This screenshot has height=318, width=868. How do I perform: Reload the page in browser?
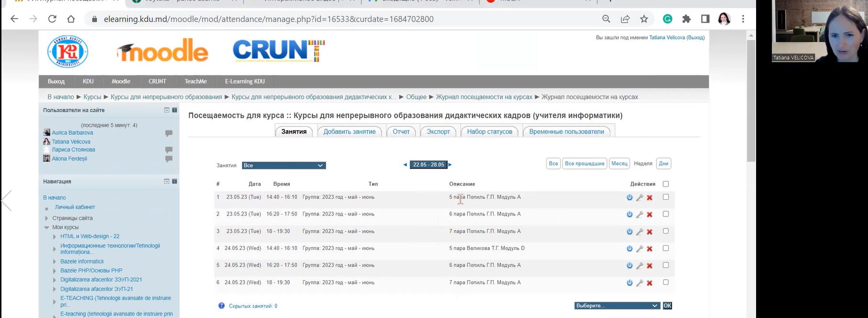(x=52, y=19)
